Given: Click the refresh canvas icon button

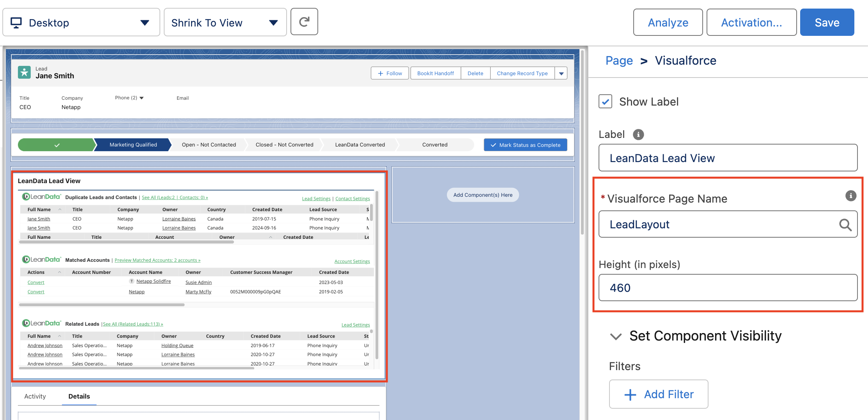Looking at the screenshot, I should [x=304, y=22].
